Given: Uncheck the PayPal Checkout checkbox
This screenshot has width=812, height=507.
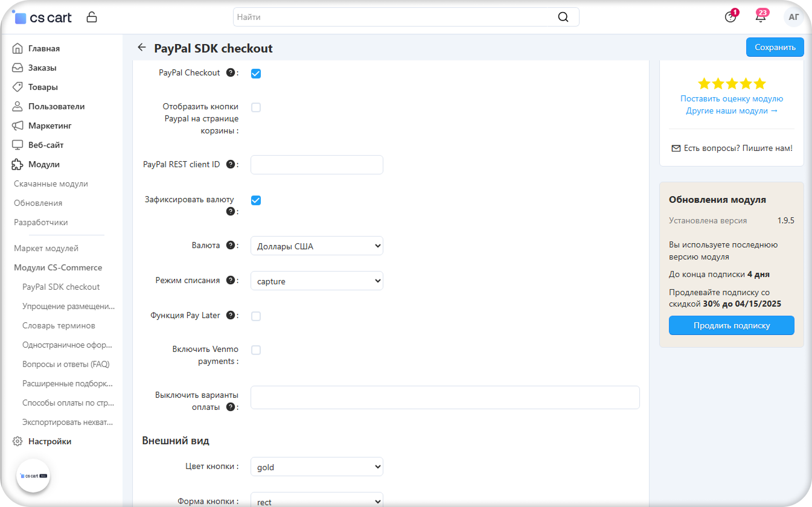Looking at the screenshot, I should click(256, 74).
